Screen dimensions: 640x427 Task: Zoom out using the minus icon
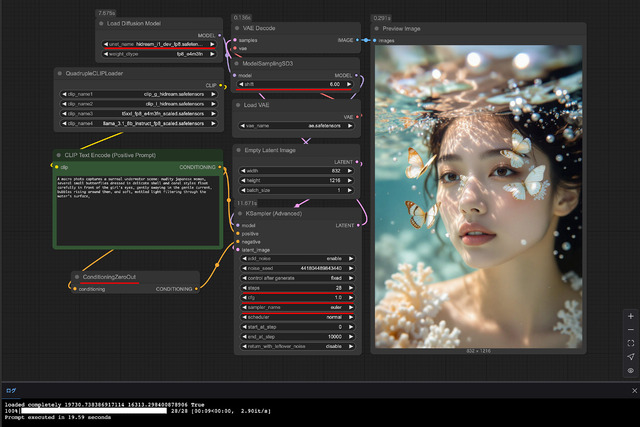click(x=630, y=329)
